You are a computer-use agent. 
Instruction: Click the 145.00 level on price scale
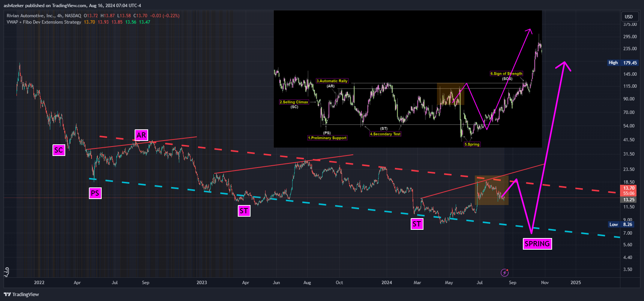pos(630,74)
